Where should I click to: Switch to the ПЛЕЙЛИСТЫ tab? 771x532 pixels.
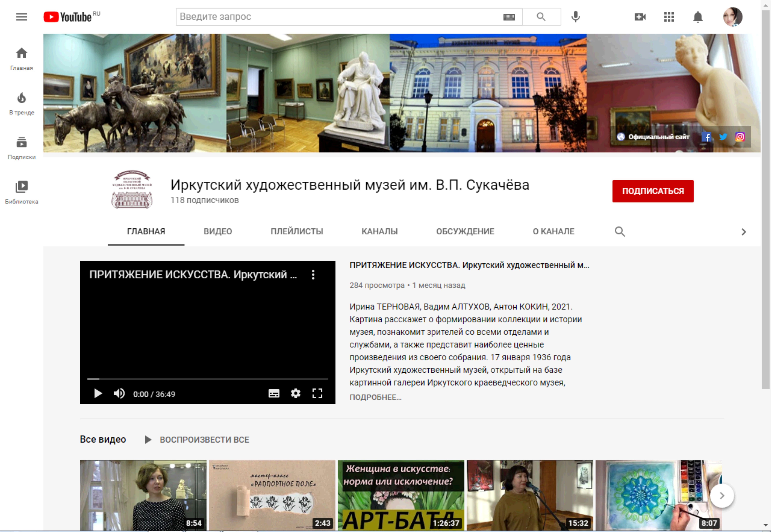(296, 231)
